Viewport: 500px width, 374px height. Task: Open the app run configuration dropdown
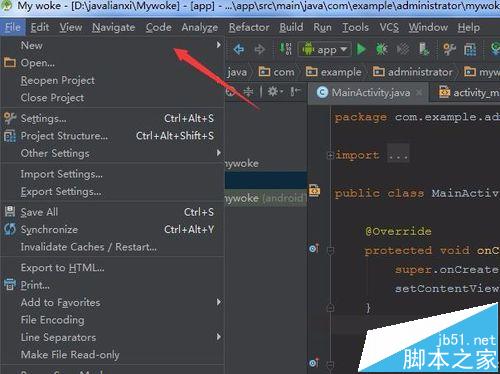point(324,50)
